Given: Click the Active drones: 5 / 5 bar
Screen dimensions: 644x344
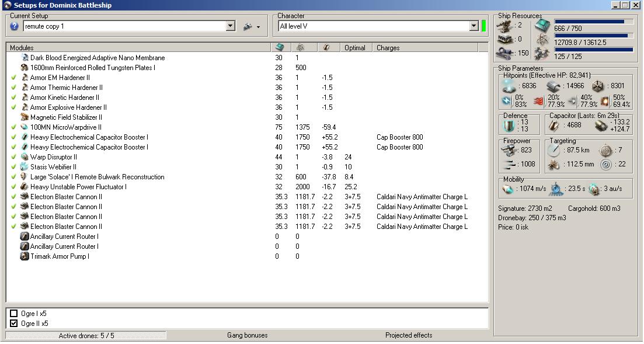Looking at the screenshot, I should tap(86, 336).
